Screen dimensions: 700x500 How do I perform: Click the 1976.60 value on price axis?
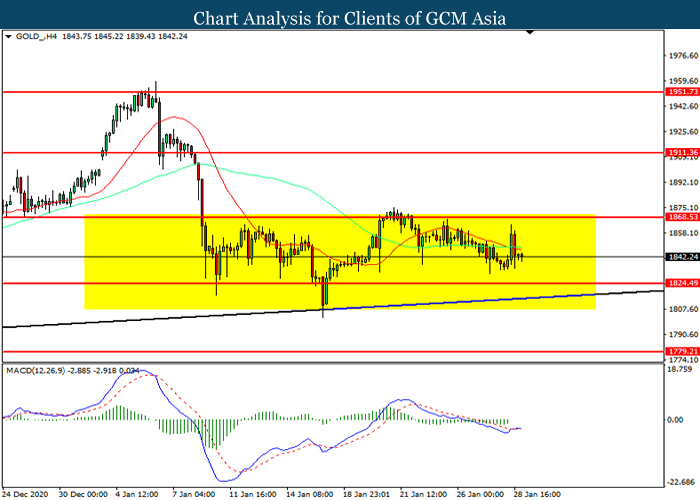tap(681, 57)
